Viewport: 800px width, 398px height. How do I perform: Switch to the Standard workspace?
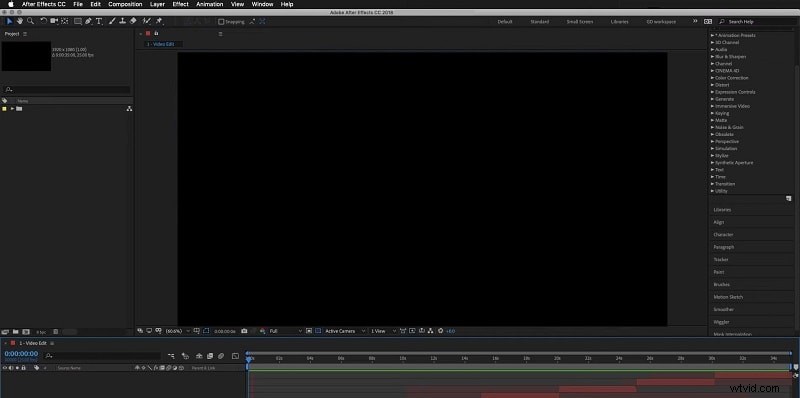(539, 22)
